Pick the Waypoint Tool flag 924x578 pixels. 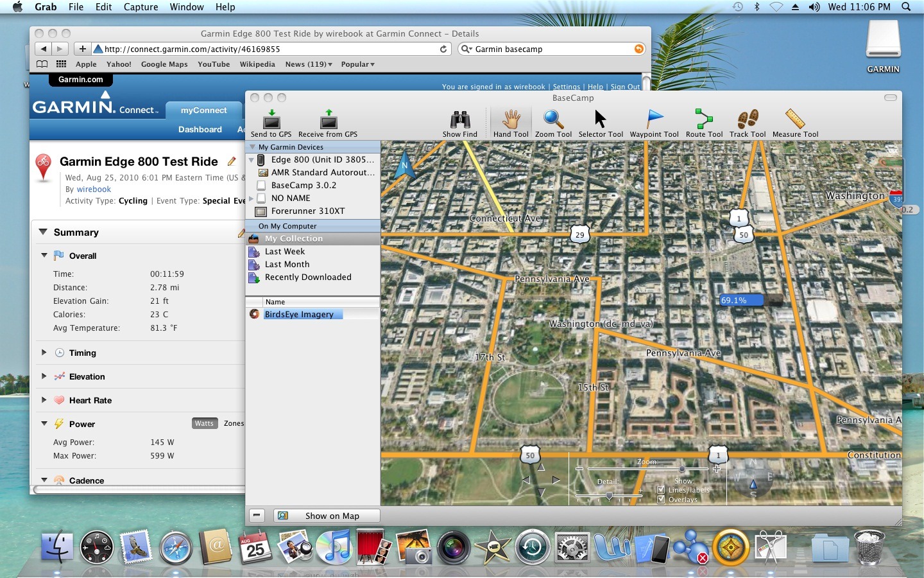[654, 119]
